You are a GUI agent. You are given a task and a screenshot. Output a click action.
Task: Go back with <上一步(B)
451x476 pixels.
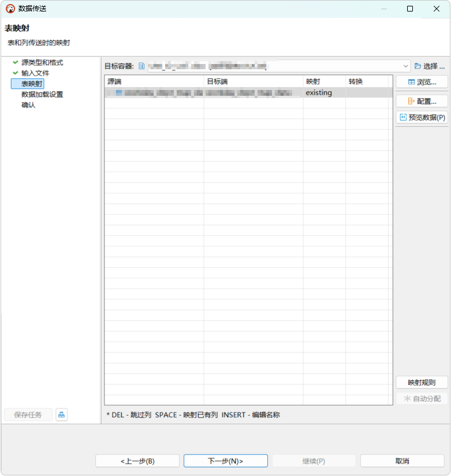137,461
